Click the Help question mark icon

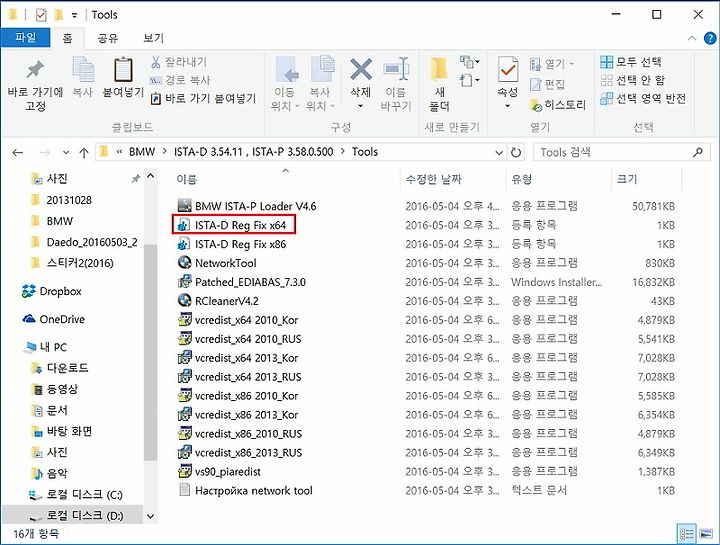click(x=710, y=38)
